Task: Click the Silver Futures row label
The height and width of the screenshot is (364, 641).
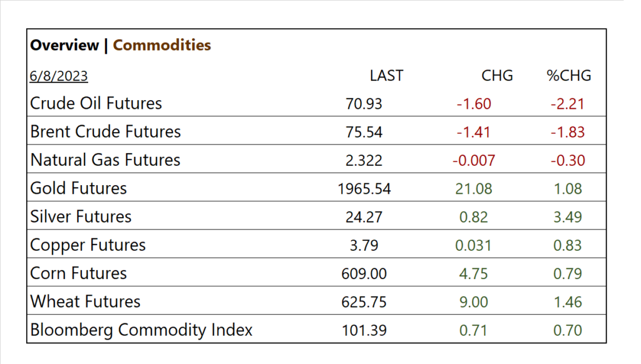Action: (x=81, y=217)
